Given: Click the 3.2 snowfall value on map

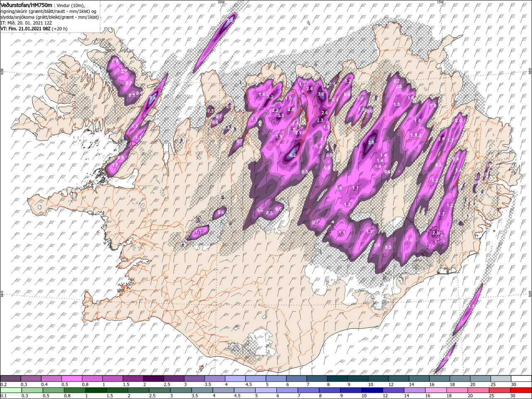Looking at the screenshot, I should pos(270,97).
